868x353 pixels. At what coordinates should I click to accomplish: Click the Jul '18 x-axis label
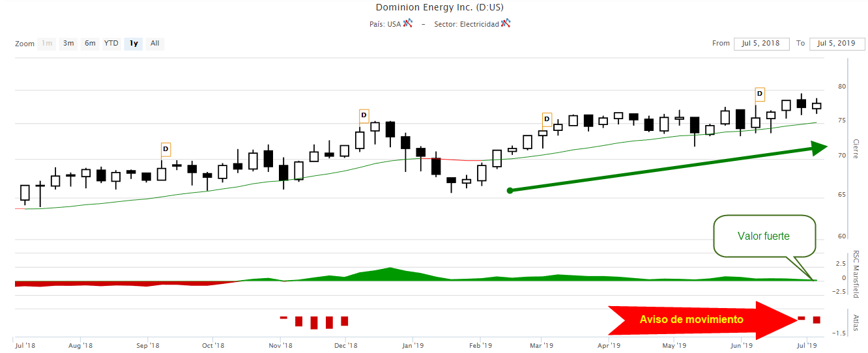pyautogui.click(x=24, y=345)
